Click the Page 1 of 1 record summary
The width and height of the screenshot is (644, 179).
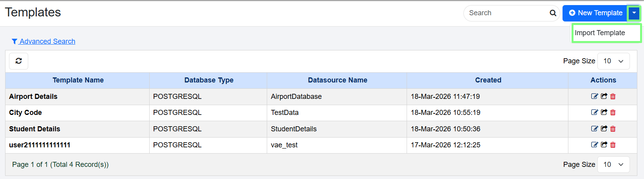[x=60, y=165]
